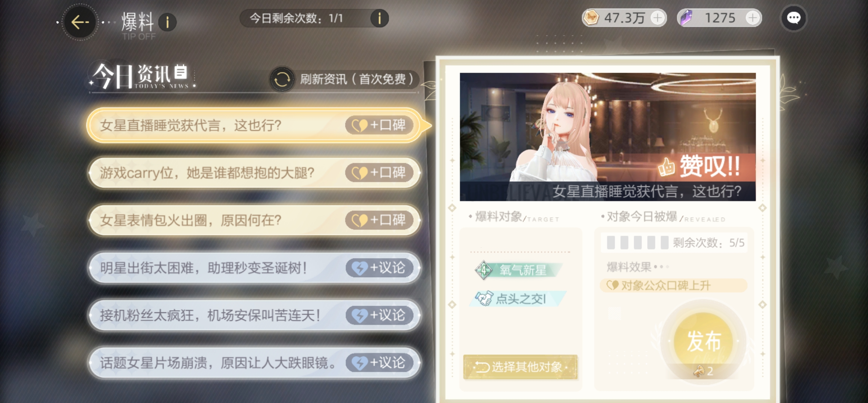Tap the back arrow icon
Screen dimensions: 868x403
(80, 22)
